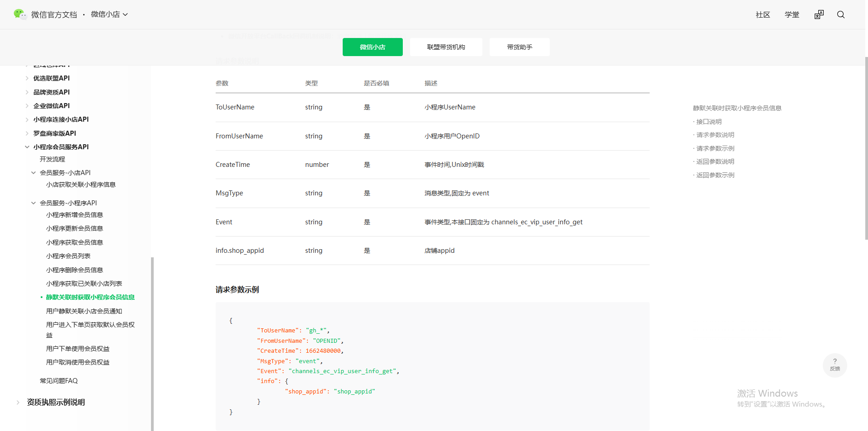
Task: Open 小程序新增会员信息 page
Action: point(75,215)
